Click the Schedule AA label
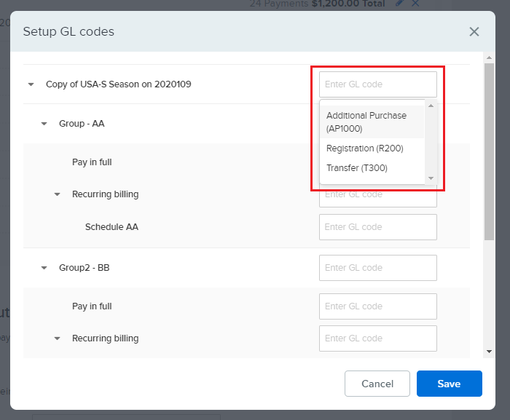510x420 pixels. pyautogui.click(x=111, y=227)
